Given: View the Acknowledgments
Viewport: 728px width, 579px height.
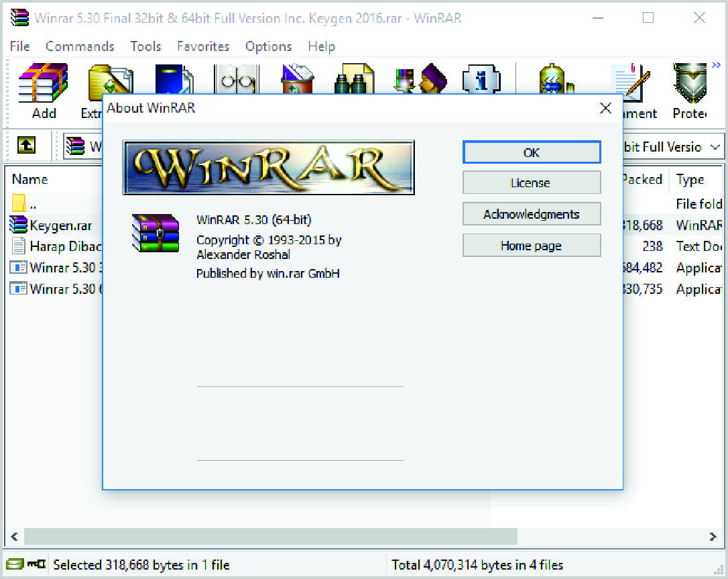Looking at the screenshot, I should pos(532,213).
